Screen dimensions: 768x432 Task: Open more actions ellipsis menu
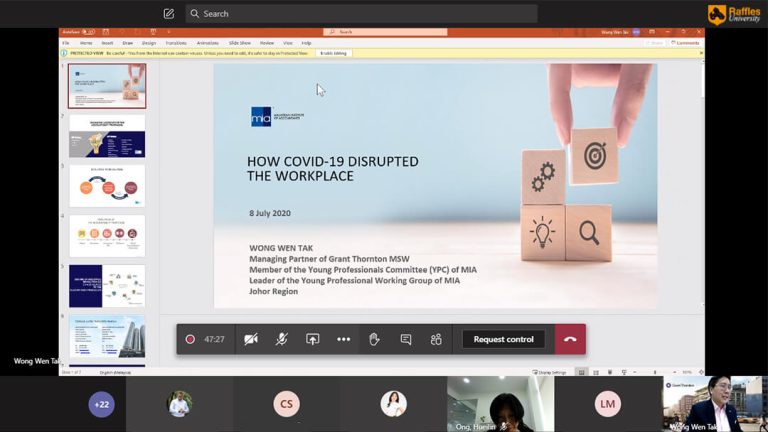(343, 339)
